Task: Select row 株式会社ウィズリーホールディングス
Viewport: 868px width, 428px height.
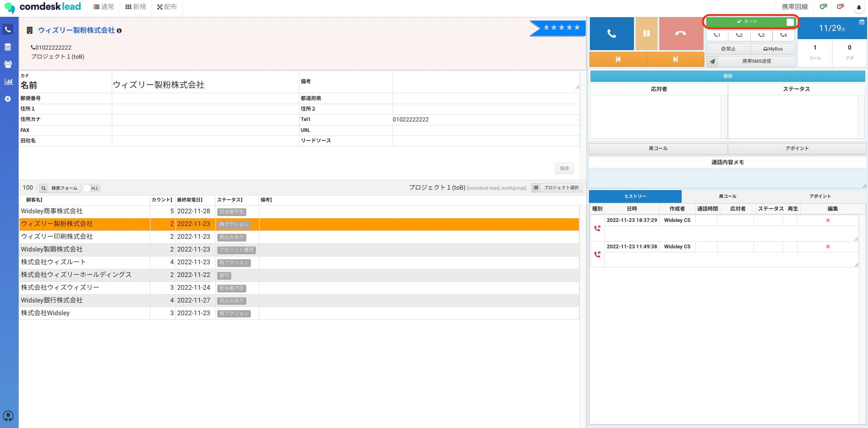Action: pos(299,275)
